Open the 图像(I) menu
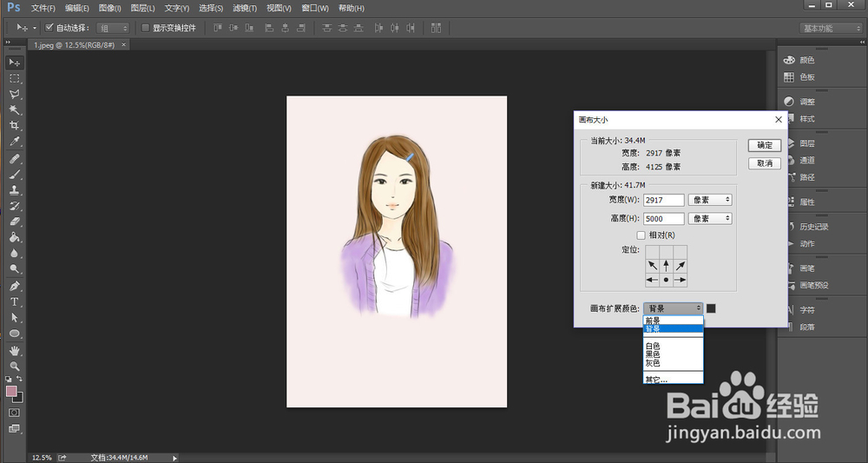868x463 pixels. tap(110, 8)
